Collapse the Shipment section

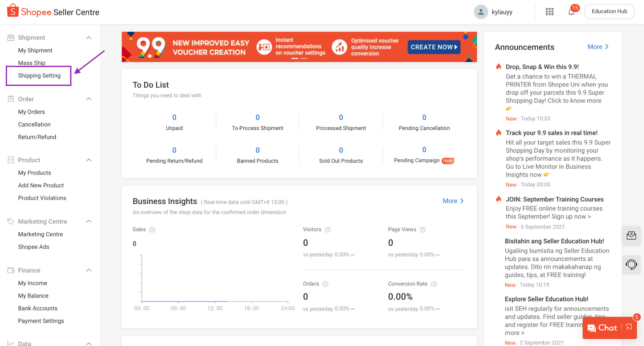(89, 37)
